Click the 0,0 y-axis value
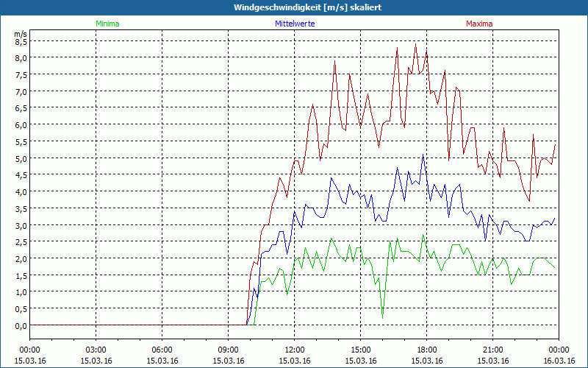588x368 pixels. tap(21, 325)
